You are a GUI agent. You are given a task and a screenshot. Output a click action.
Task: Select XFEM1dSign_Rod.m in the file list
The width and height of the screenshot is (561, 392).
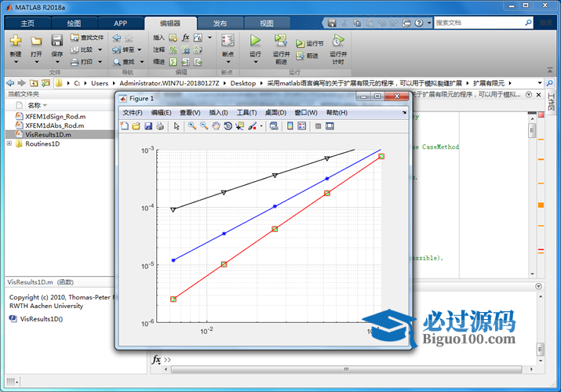pyautogui.click(x=55, y=116)
